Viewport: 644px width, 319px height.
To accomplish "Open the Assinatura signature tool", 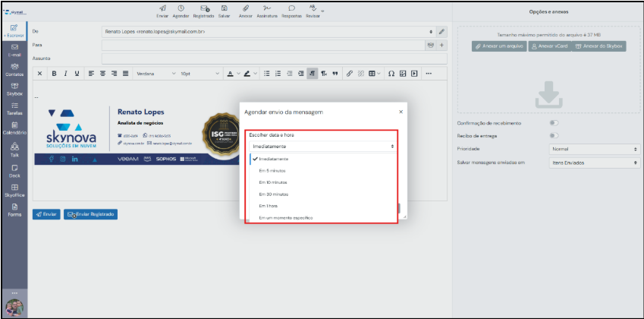I will click(x=265, y=8).
